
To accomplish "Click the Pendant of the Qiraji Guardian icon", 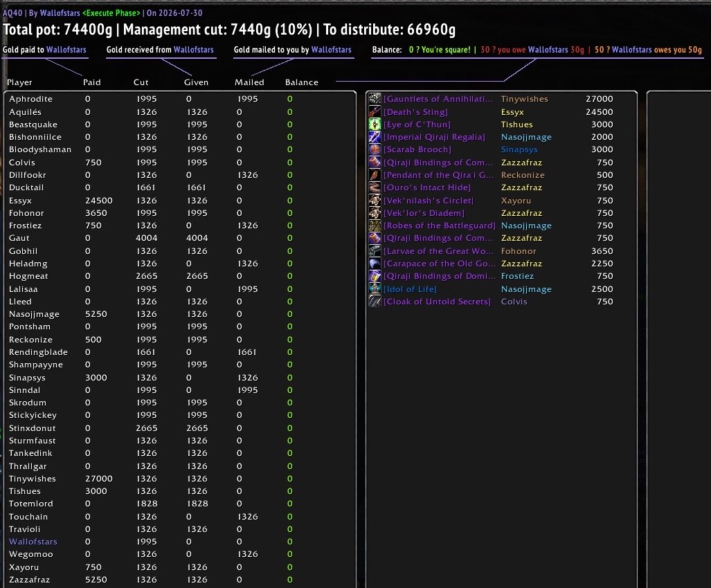I will (375, 175).
